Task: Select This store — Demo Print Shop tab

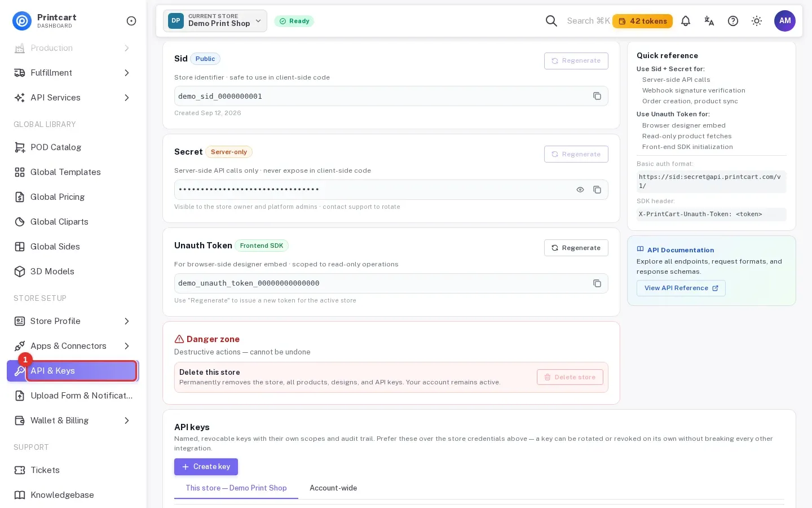Action: pos(236,488)
